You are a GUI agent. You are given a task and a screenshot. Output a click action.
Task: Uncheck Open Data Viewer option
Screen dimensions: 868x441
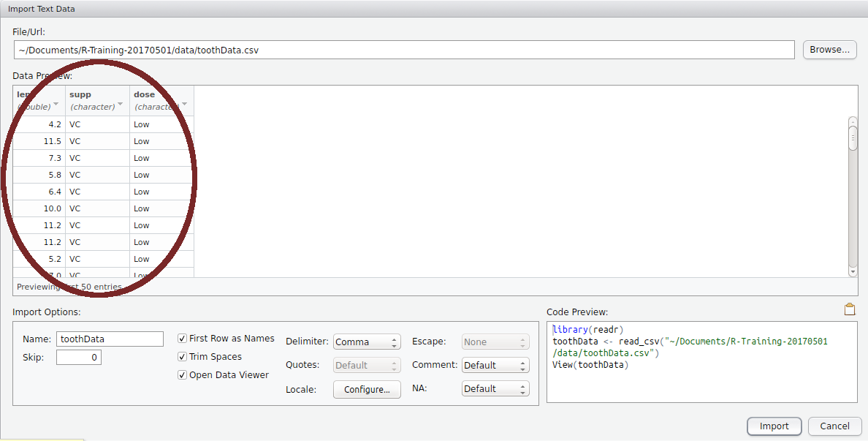[183, 375]
